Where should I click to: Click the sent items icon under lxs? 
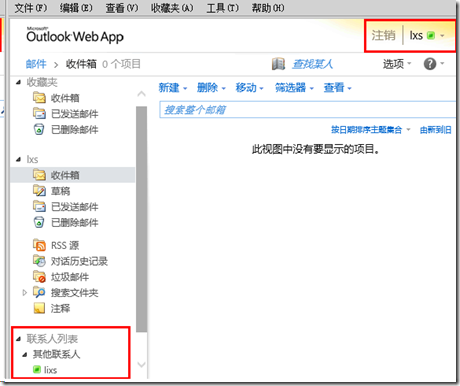coord(39,206)
